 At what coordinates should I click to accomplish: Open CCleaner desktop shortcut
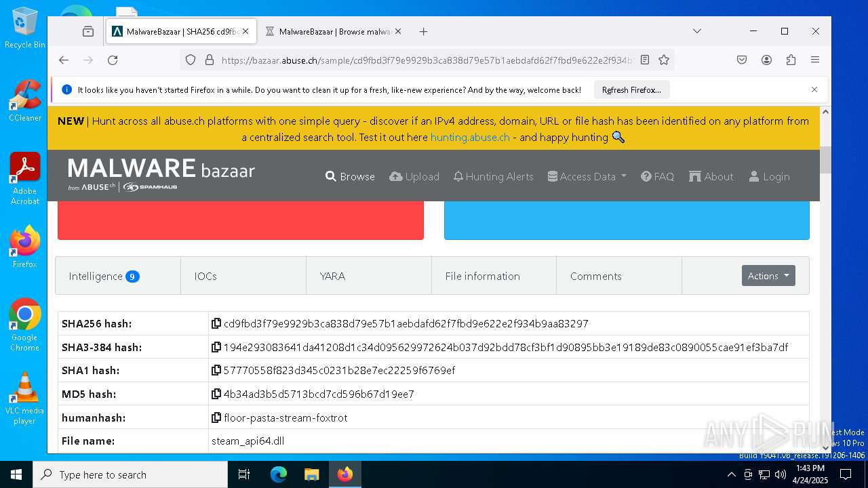[x=24, y=100]
